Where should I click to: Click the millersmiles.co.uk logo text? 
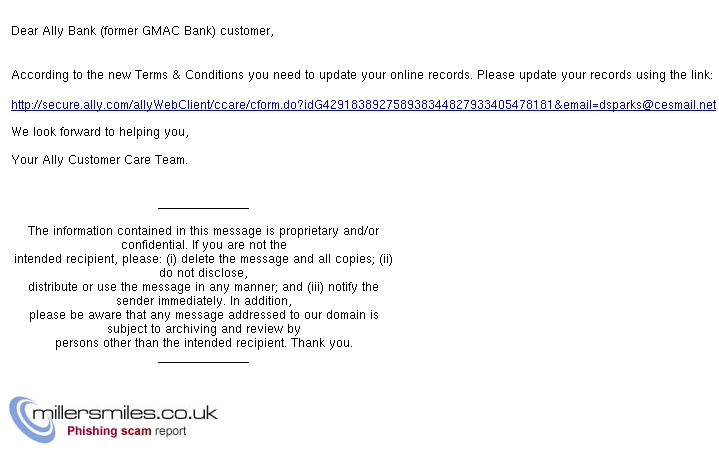(x=125, y=413)
